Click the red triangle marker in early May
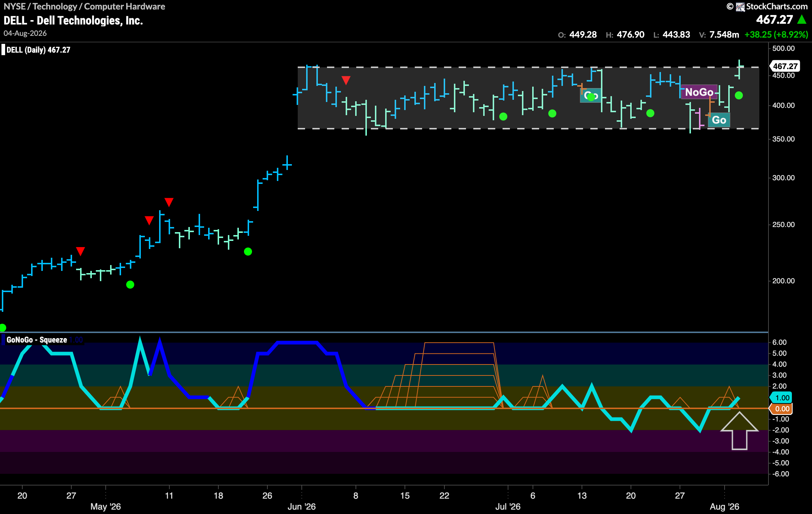812x514 pixels. tap(149, 220)
